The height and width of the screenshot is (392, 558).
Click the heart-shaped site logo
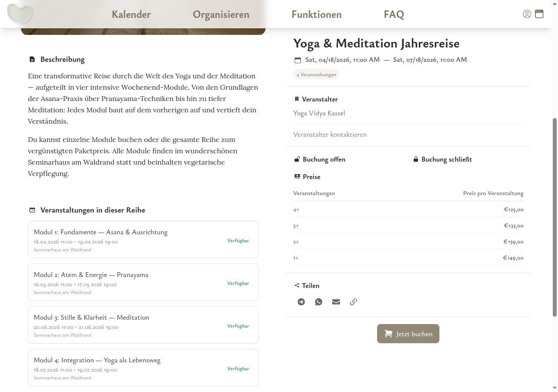point(20,14)
